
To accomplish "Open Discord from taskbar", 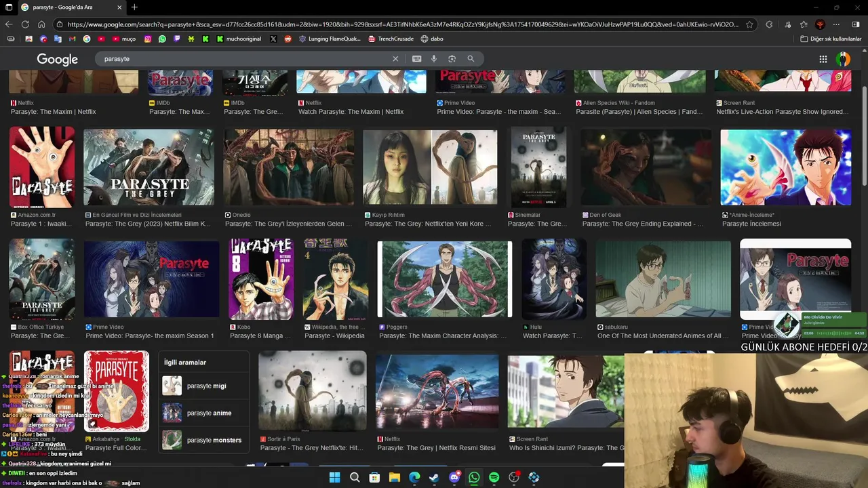I will (x=454, y=477).
